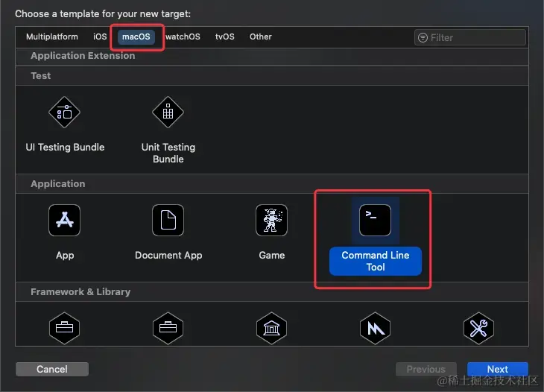Click the App label under App Store icon
The image size is (544, 392).
[65, 256]
